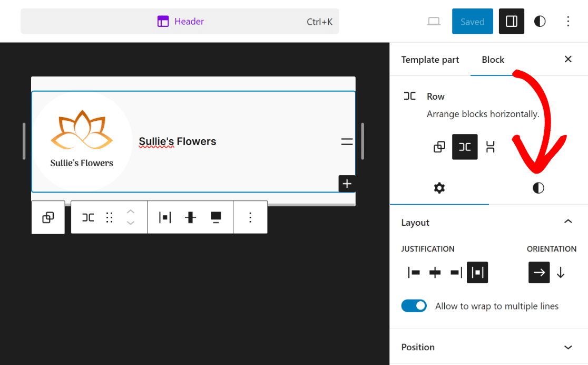588x365 pixels.
Task: Open block toolbar Options menu
Action: tap(250, 217)
